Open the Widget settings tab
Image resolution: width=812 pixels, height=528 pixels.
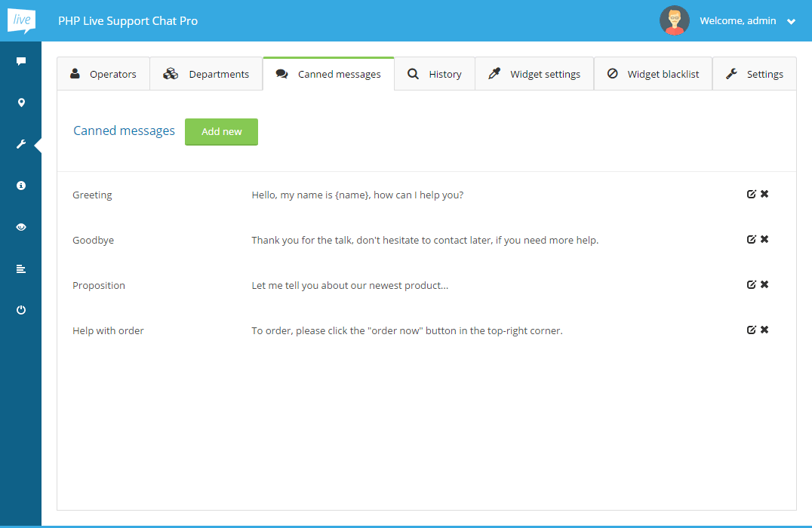(x=534, y=74)
